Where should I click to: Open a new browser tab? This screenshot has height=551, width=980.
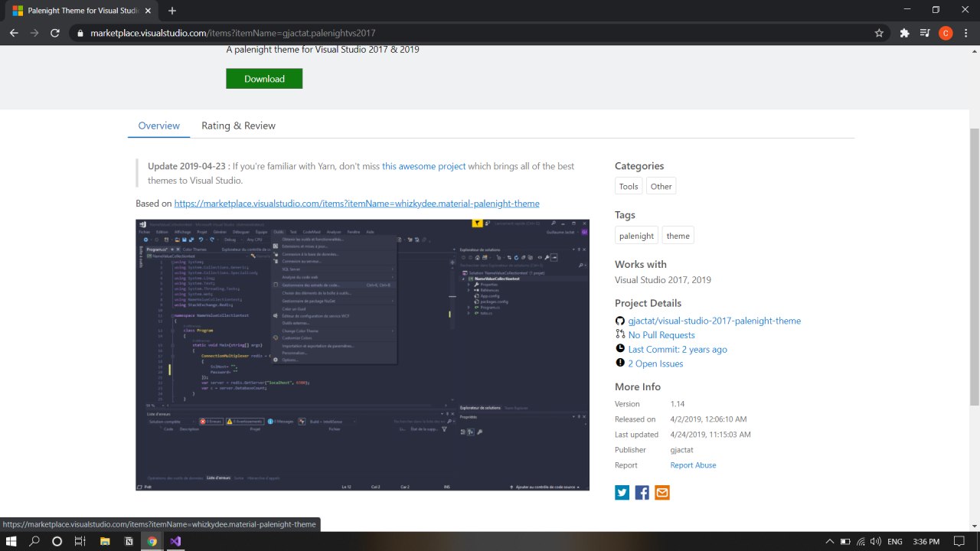pos(172,11)
